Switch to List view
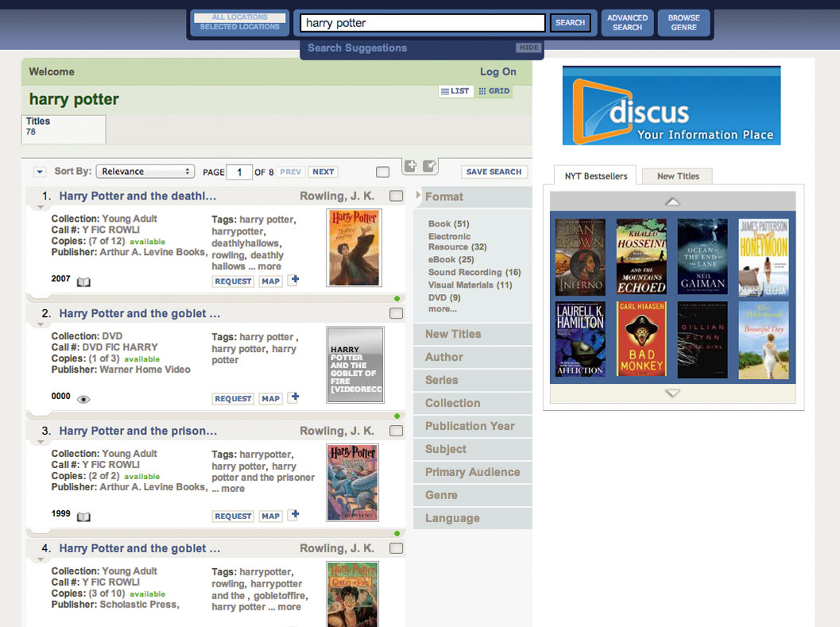 455,91
